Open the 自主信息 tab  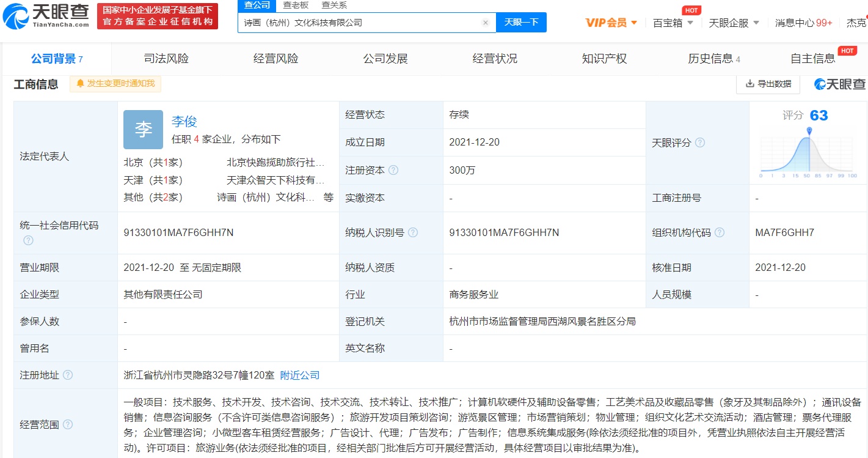tap(813, 59)
